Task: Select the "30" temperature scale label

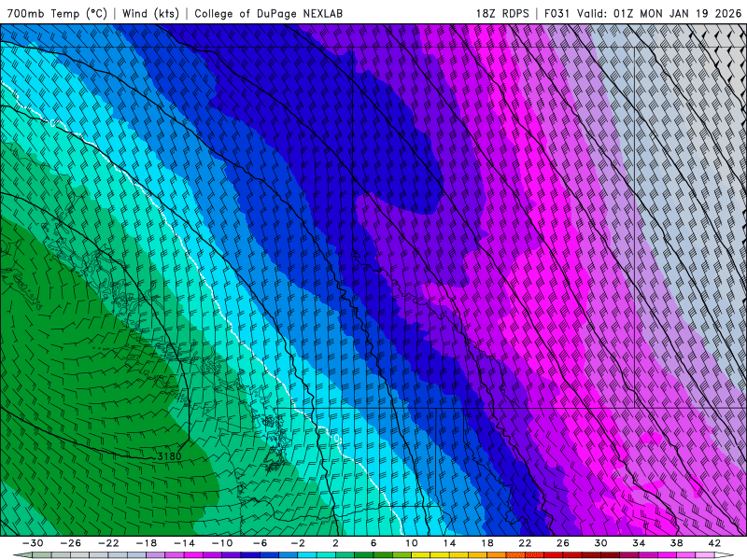Action: 600,543
